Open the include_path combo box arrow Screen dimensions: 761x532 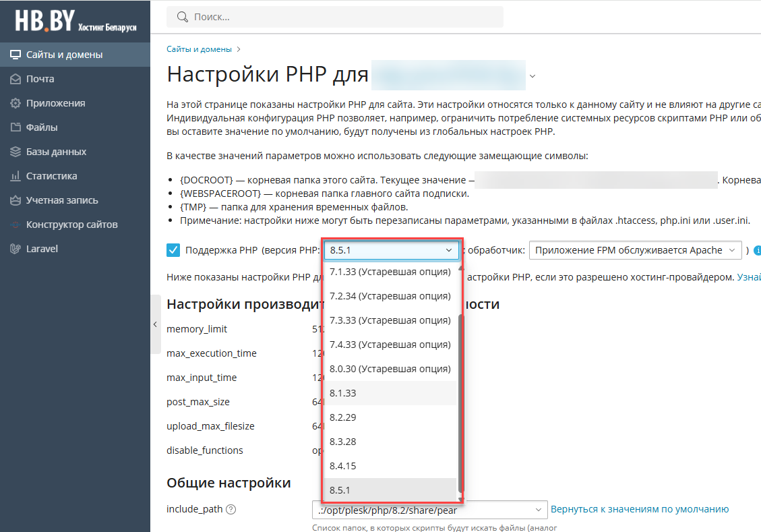click(538, 510)
